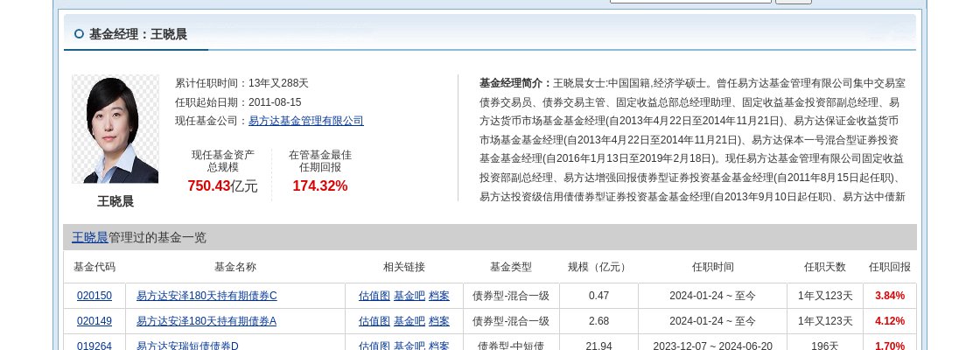
Task: Click the 任职起始日期 2011-08-15 text
Action: (x=238, y=101)
